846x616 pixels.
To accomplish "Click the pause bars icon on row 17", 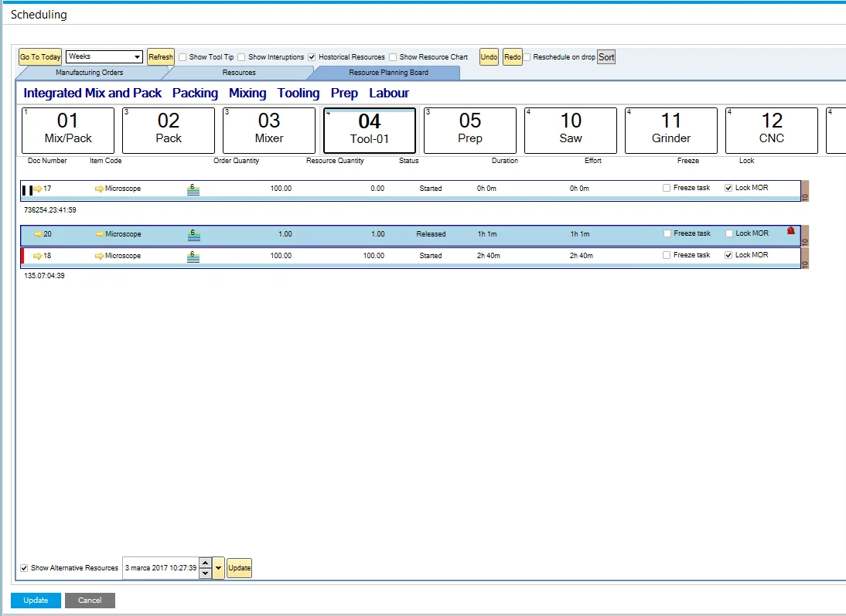I will (x=27, y=189).
